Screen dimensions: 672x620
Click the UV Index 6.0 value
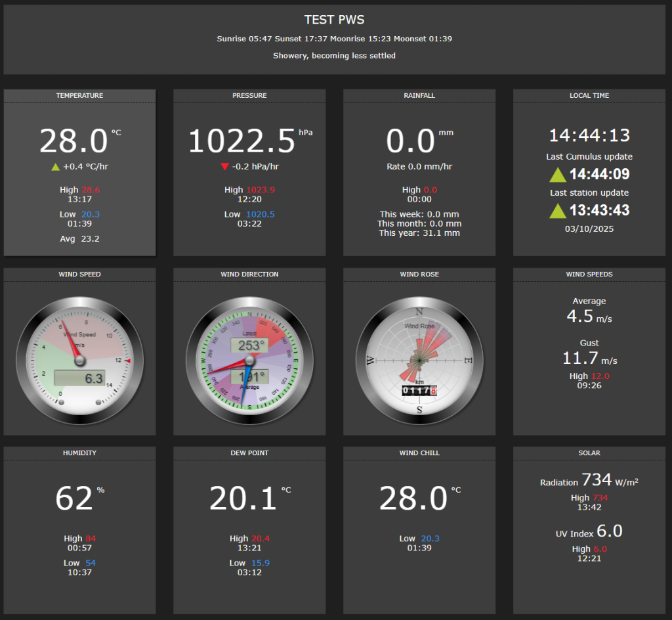[x=609, y=531]
